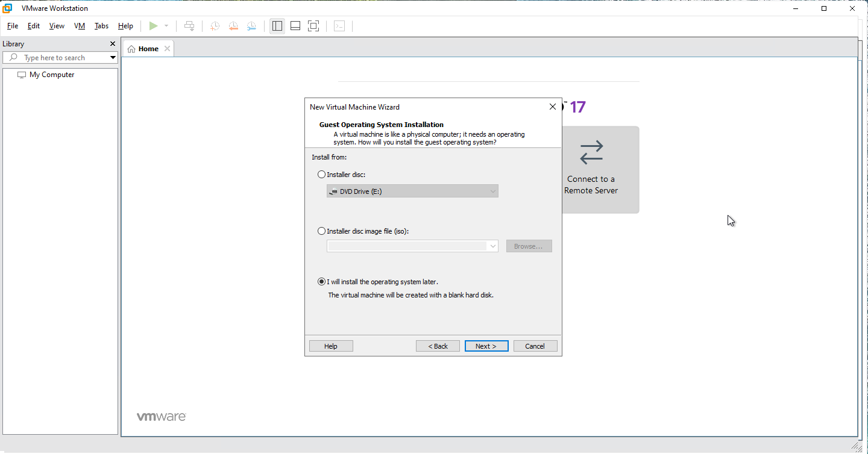Click the VMware Workstation title bar logo
868x454 pixels.
pos(7,8)
